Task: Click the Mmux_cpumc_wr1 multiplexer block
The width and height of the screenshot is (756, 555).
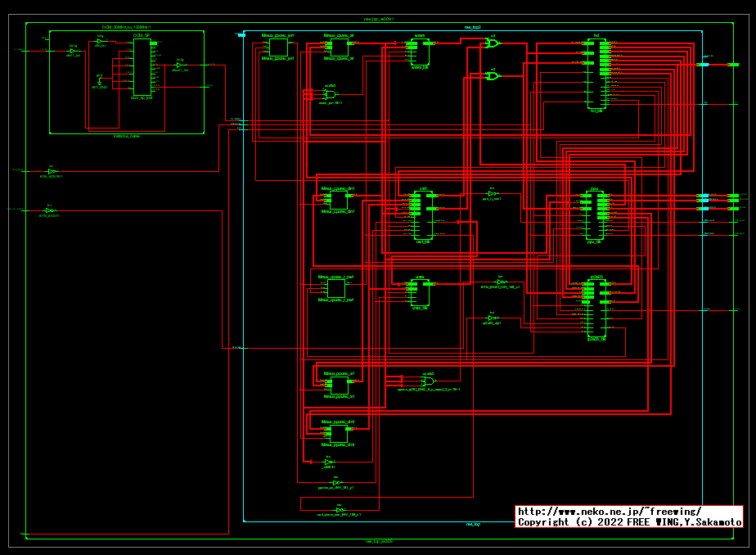Action: point(278,47)
